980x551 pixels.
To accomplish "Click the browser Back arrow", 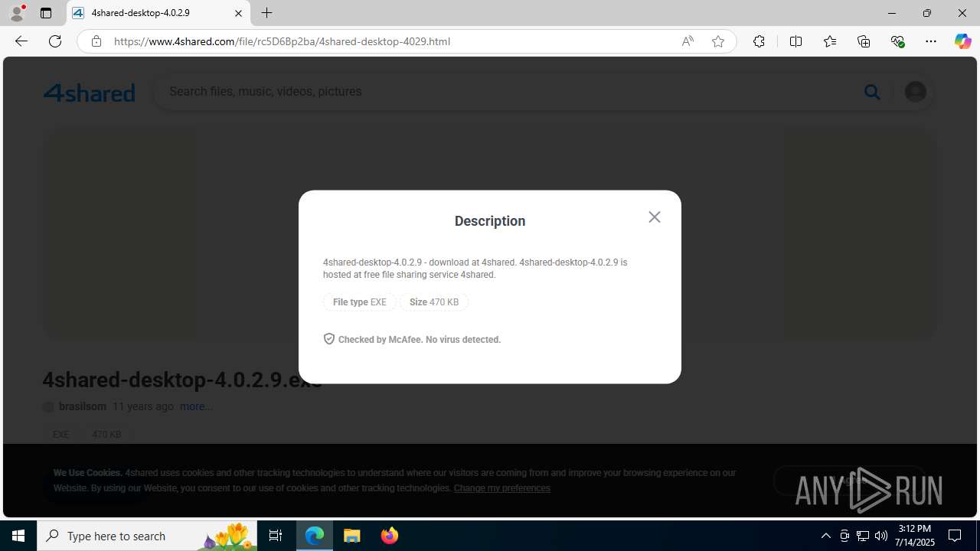I will [x=21, y=41].
